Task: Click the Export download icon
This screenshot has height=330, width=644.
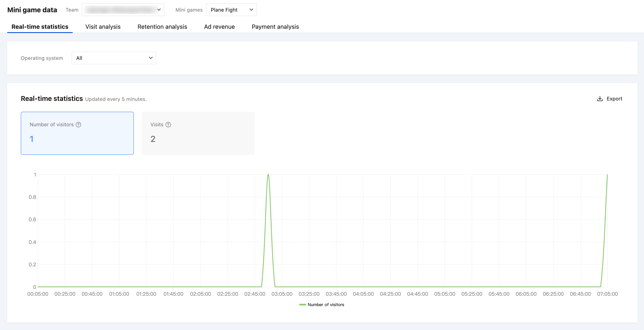Action: 600,99
